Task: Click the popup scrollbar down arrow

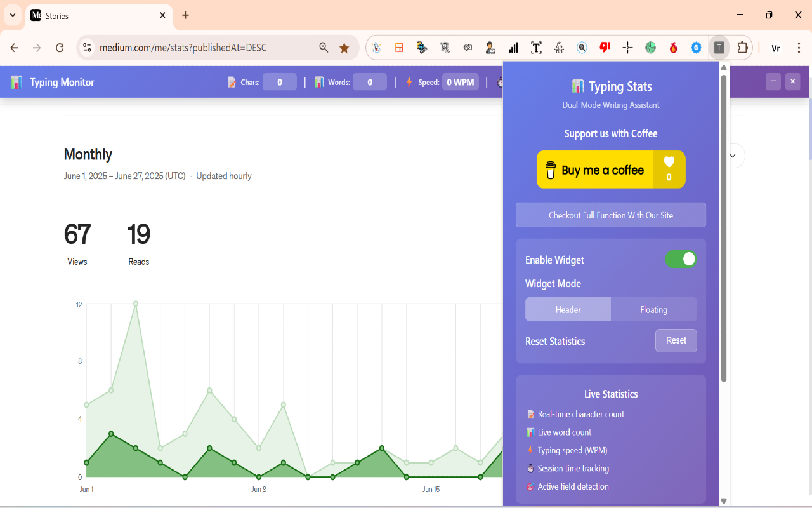Action: click(724, 502)
